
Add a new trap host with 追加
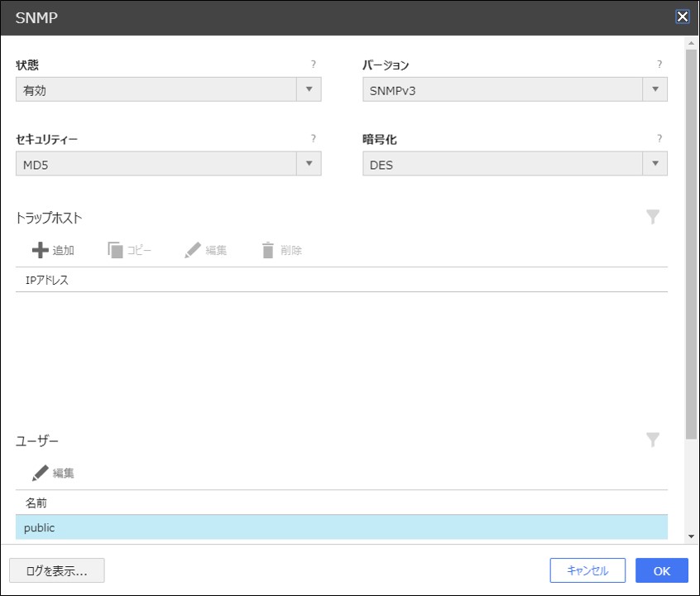(53, 250)
